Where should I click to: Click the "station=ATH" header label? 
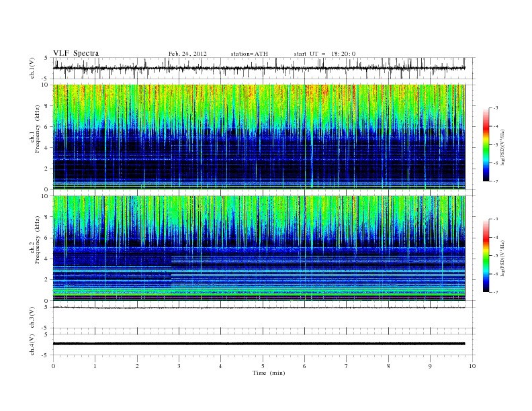249,54
